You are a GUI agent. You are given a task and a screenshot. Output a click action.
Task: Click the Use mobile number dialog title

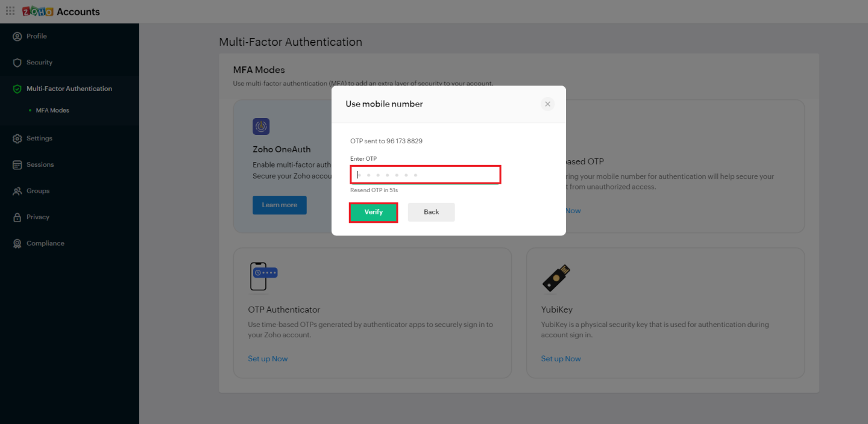point(384,104)
